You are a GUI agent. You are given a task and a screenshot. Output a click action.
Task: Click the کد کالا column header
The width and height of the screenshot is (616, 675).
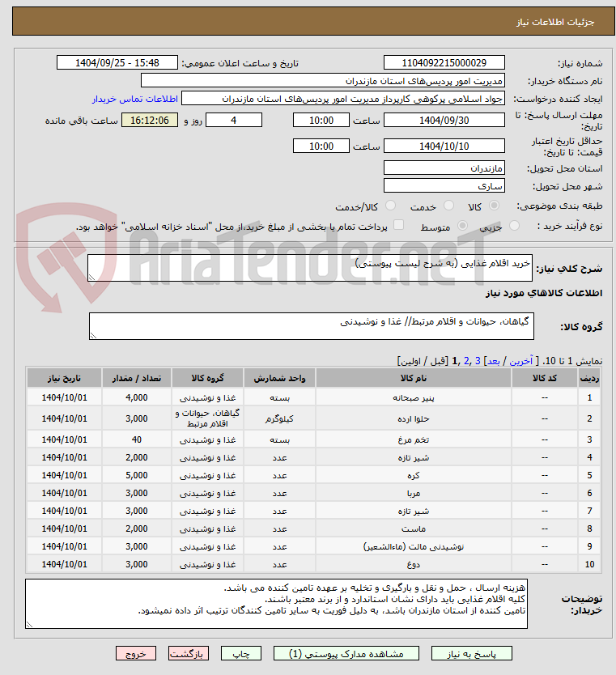(545, 378)
